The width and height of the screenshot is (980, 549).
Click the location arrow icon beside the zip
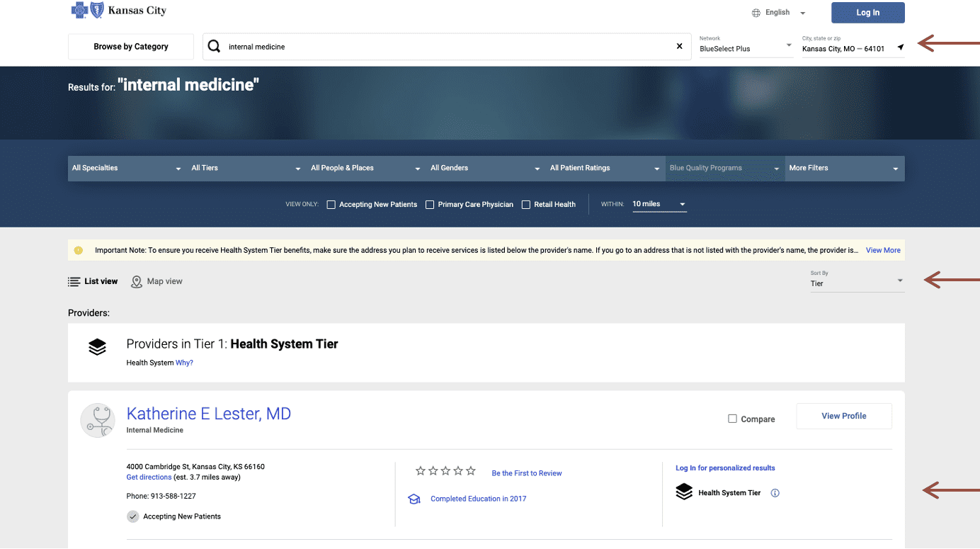900,47
